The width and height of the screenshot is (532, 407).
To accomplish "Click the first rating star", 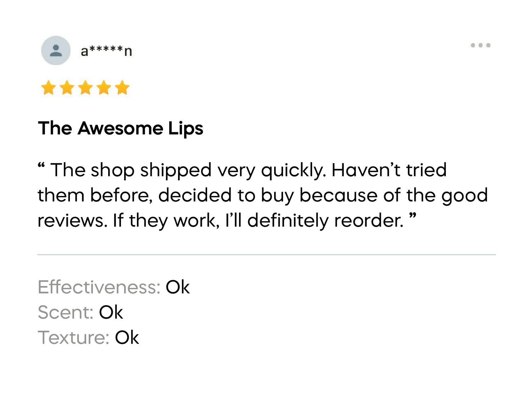I will pos(48,88).
